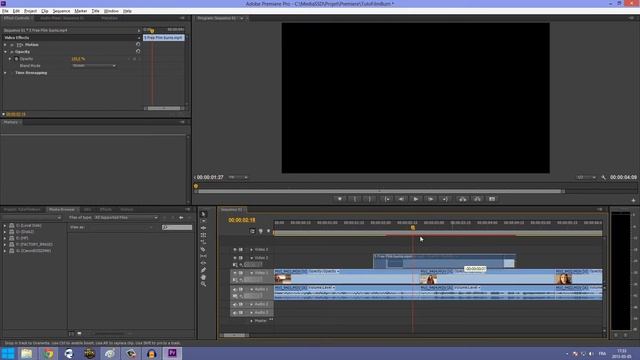The image size is (640, 360).
Task: Open the Sequence menu
Action: coord(61,11)
